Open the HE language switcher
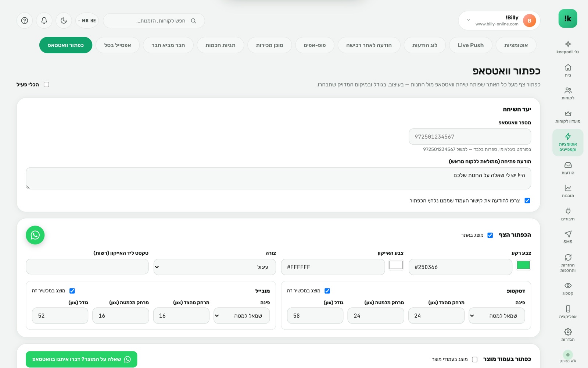This screenshot has width=588, height=368. coord(87,21)
